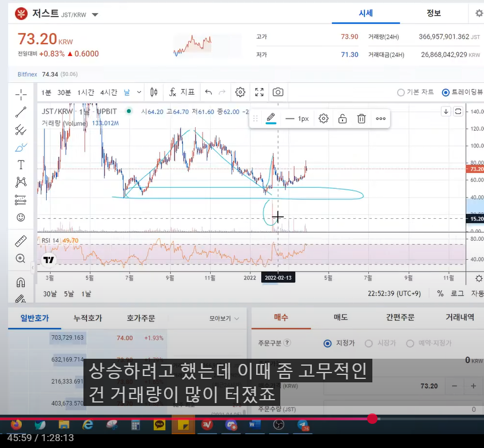
Task: Toggle log (로그) scale
Action: click(x=457, y=293)
